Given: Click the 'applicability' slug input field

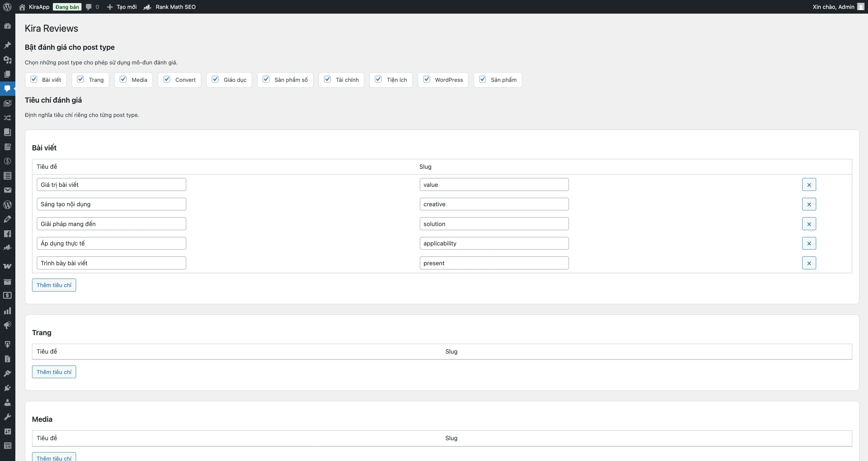Looking at the screenshot, I should 494,243.
